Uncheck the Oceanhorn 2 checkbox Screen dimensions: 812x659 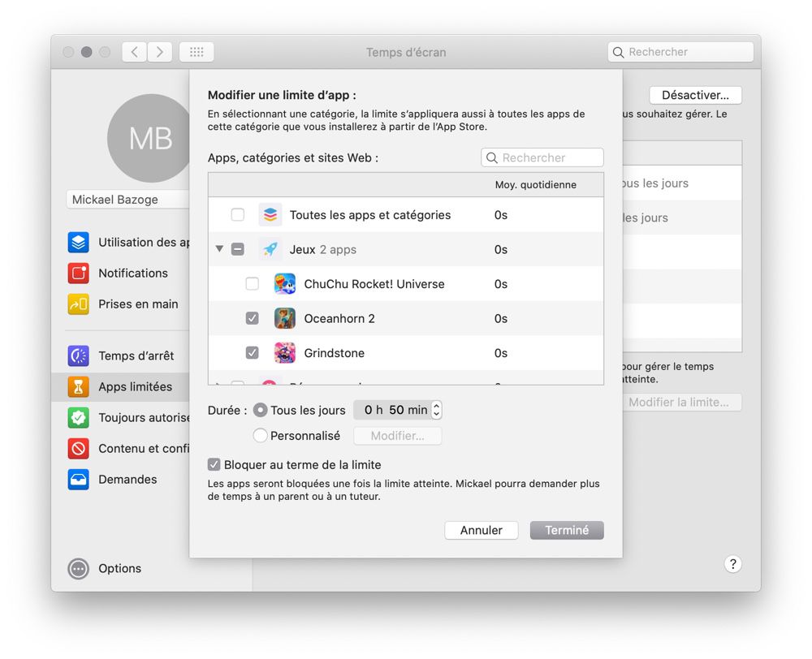[253, 318]
